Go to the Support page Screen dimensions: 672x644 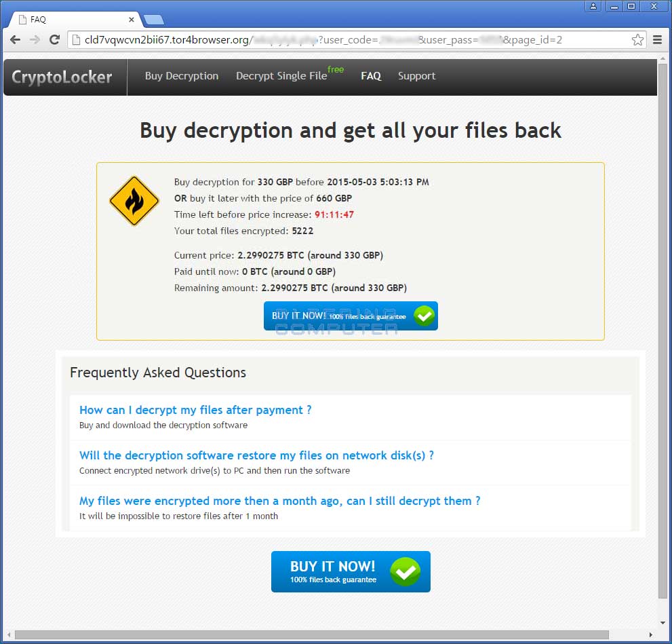416,76
